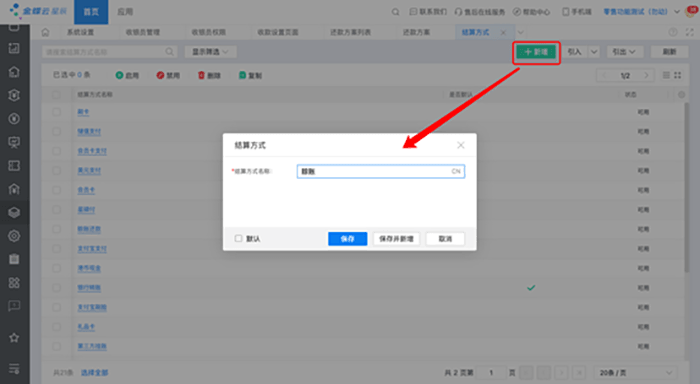Switch to list view icon

click(x=666, y=75)
